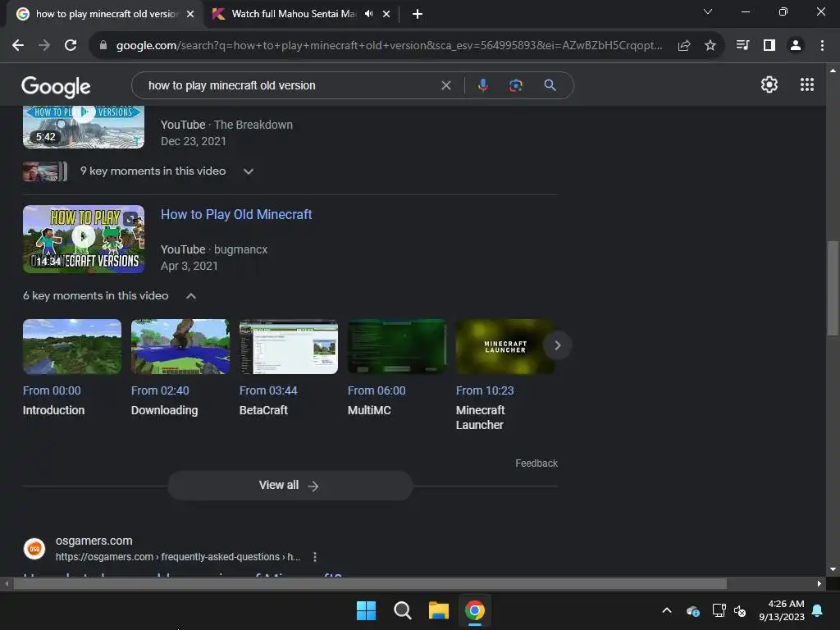Click the muted speaker tray icon

(x=740, y=610)
